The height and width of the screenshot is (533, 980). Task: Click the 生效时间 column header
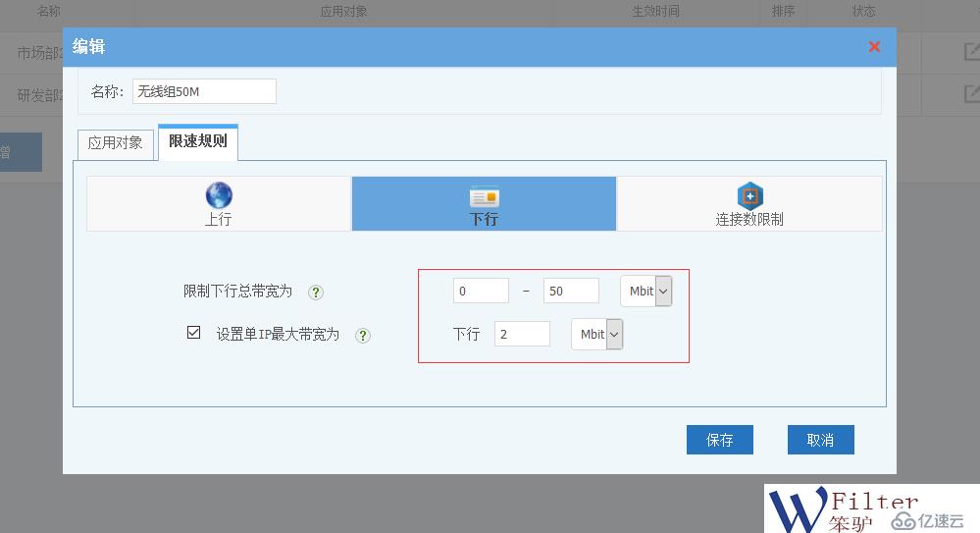click(x=655, y=12)
